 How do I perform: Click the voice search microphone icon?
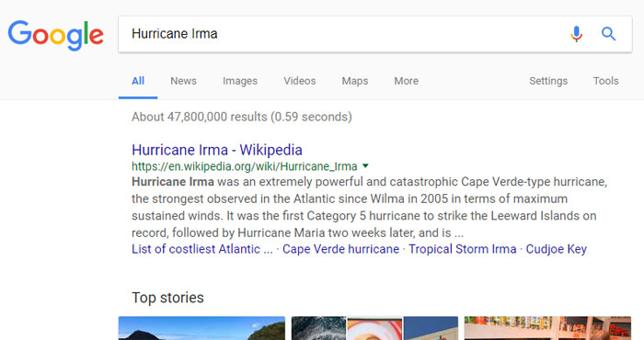576,34
